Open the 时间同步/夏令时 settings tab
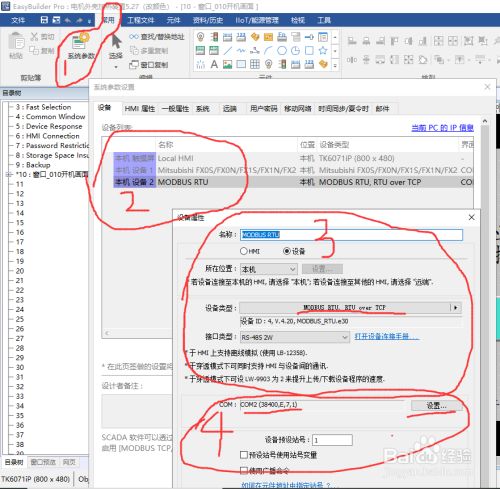Screen dimensions: 500x489 343,109
